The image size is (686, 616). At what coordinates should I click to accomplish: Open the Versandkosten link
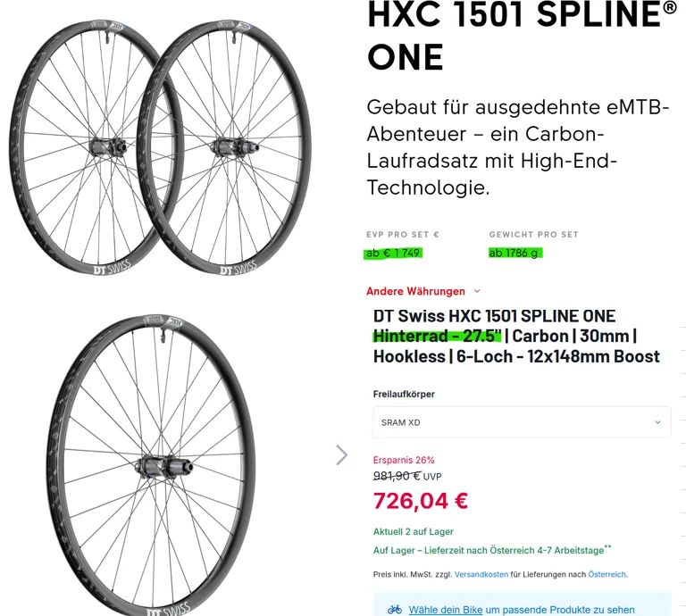click(x=482, y=574)
